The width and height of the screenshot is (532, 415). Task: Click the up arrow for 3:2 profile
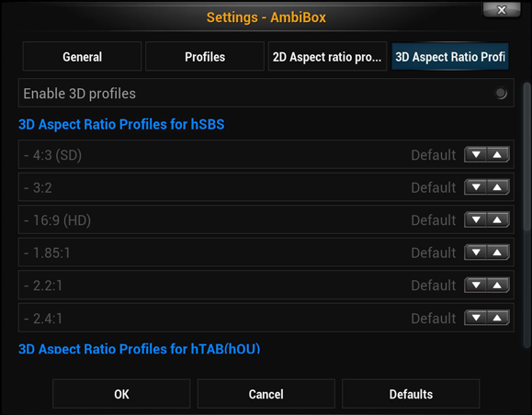pos(498,187)
